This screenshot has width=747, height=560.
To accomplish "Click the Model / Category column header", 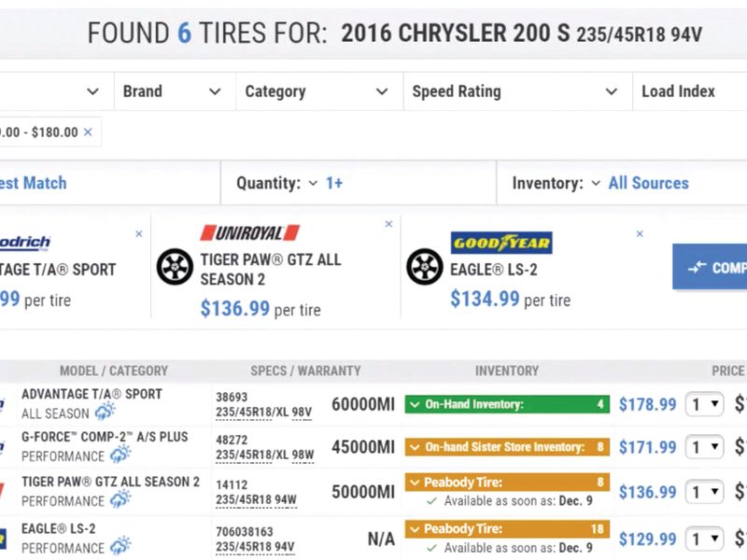I will (x=114, y=371).
